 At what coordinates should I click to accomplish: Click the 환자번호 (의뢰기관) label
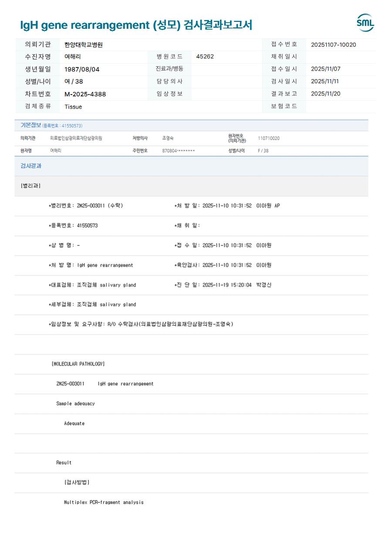click(x=237, y=138)
